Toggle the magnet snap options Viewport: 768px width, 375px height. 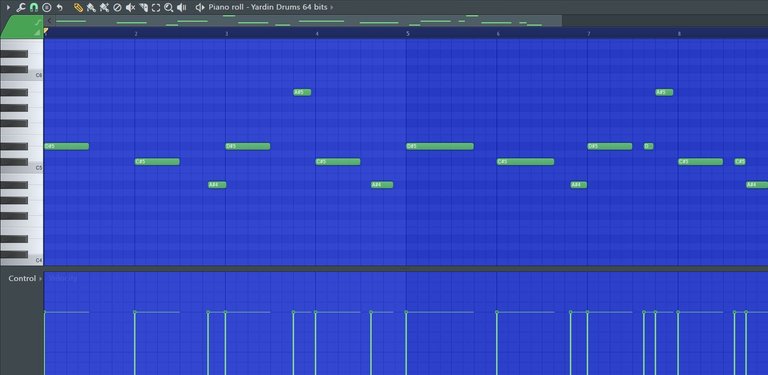pyautogui.click(x=33, y=7)
